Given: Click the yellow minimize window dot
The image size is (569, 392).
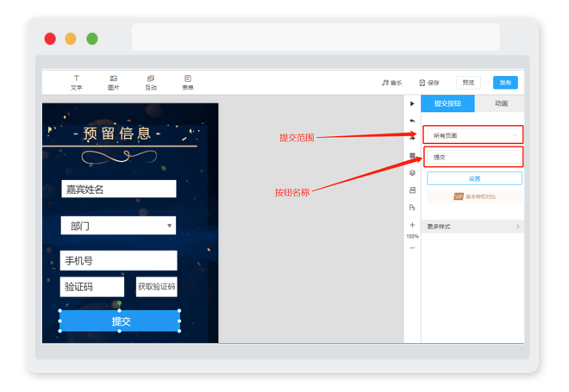Looking at the screenshot, I should 71,39.
